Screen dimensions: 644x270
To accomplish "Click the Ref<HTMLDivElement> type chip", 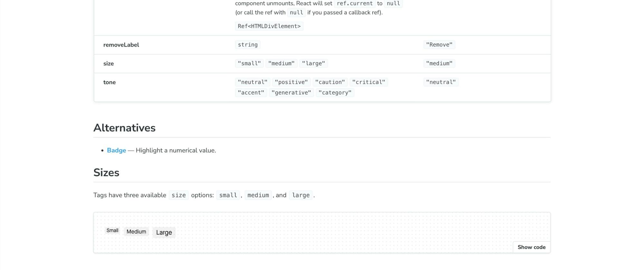I will pyautogui.click(x=269, y=26).
